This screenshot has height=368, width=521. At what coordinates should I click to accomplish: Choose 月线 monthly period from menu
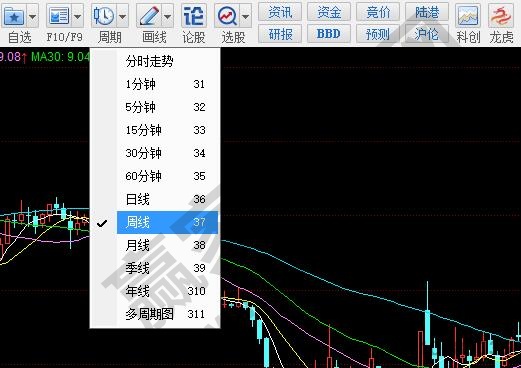167,245
